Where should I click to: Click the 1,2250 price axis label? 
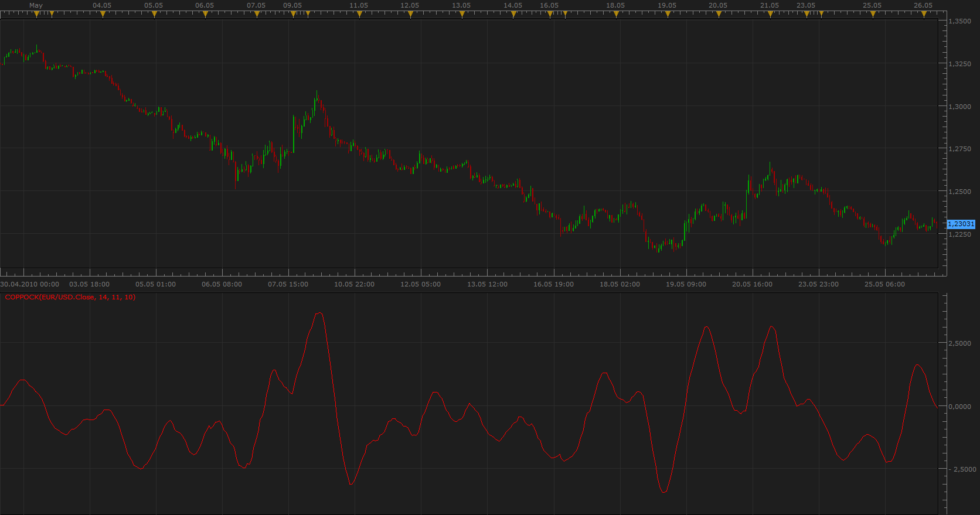[960, 234]
